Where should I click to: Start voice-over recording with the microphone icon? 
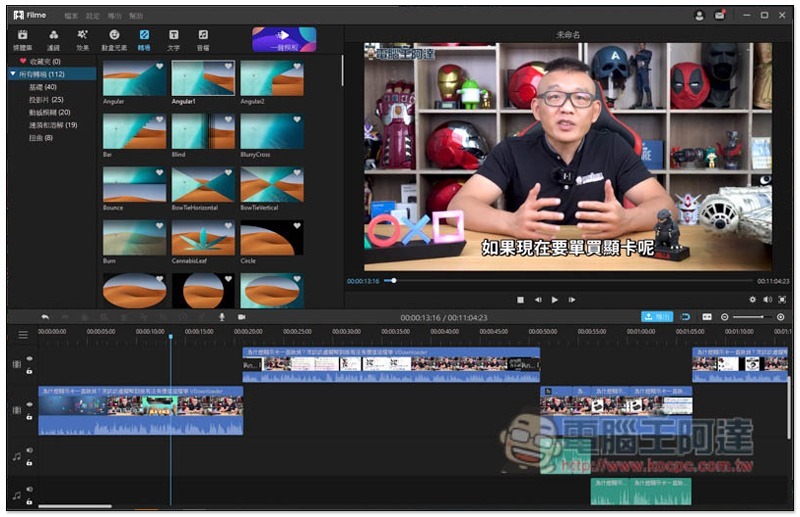coord(222,317)
